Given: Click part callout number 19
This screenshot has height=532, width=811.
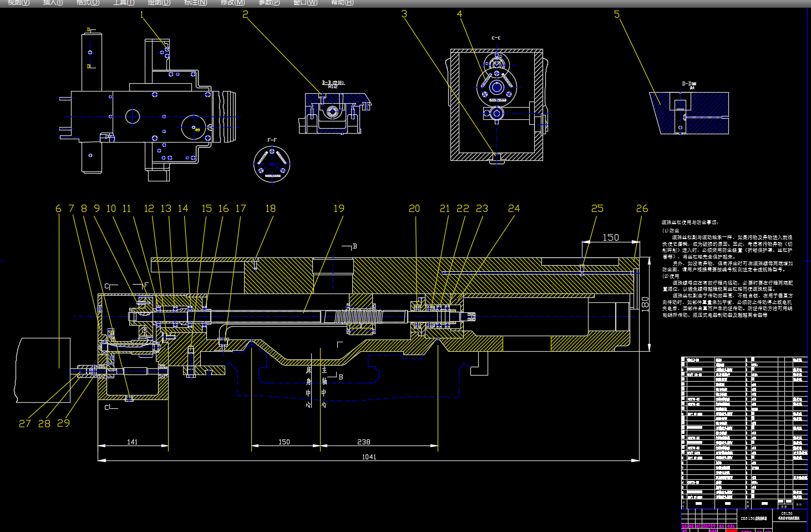Looking at the screenshot, I should click(x=339, y=209).
